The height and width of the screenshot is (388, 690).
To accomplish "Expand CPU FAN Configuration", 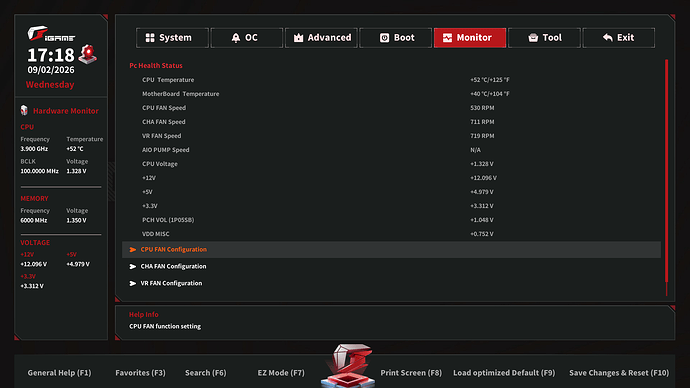I will (391, 249).
